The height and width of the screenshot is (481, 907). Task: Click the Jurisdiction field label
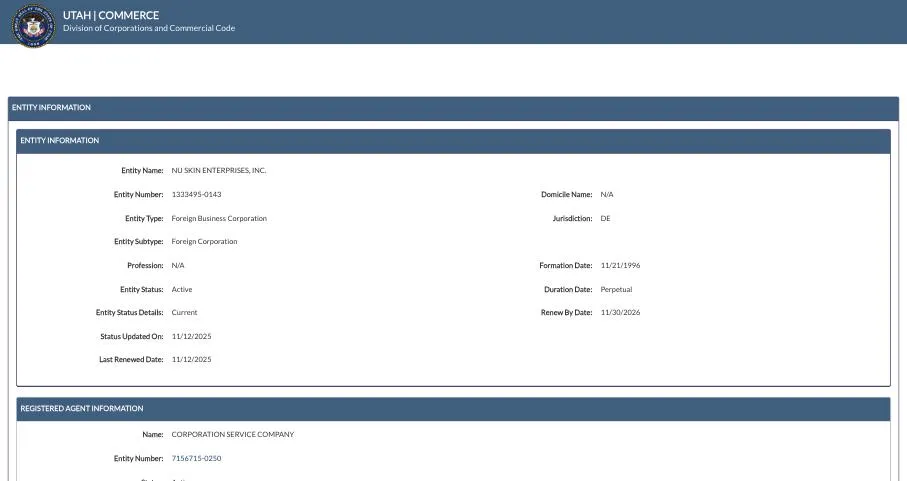(572, 219)
